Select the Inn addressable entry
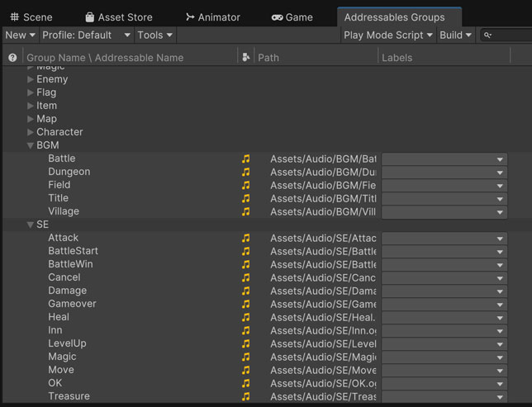This screenshot has height=407, width=532. pyautogui.click(x=55, y=330)
